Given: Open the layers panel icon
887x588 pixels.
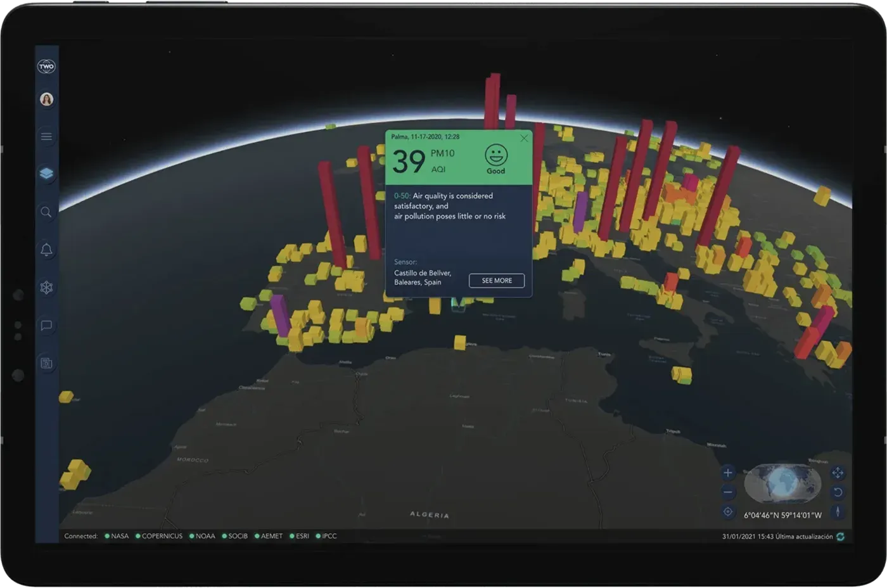Looking at the screenshot, I should tap(46, 174).
